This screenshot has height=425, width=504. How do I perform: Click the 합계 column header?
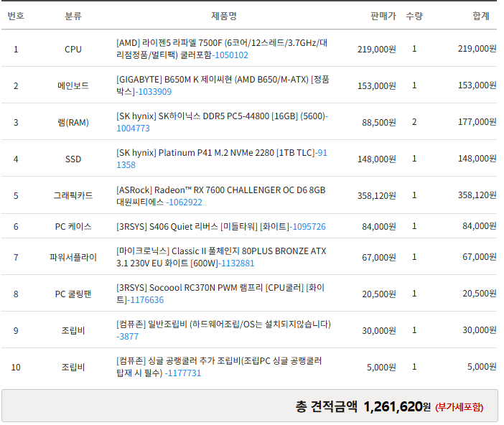[481, 16]
